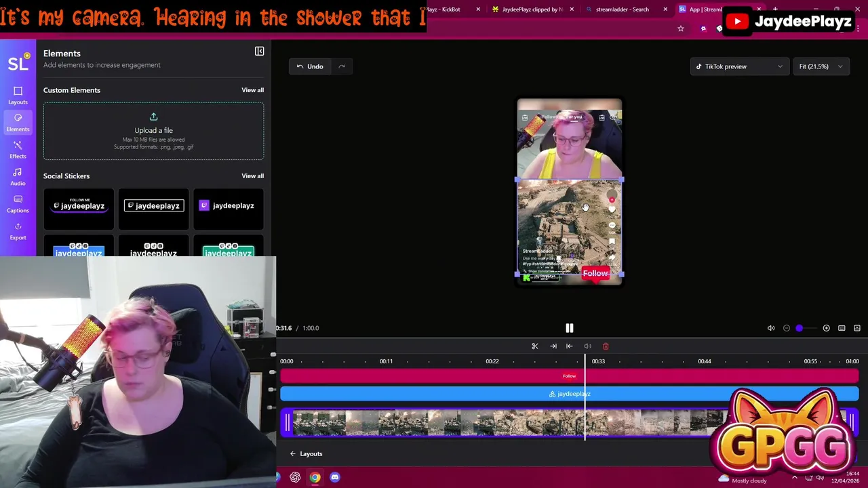Switch to the KickBot browser tab
The height and width of the screenshot is (488, 868).
click(x=444, y=9)
